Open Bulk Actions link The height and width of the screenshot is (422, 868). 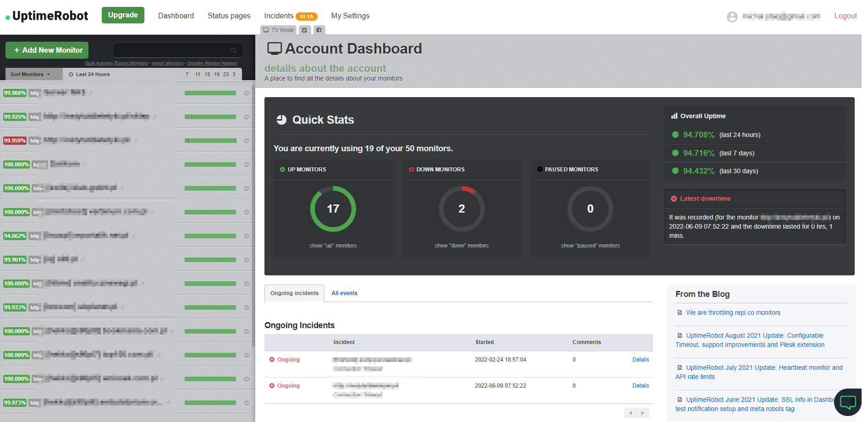[x=99, y=63]
